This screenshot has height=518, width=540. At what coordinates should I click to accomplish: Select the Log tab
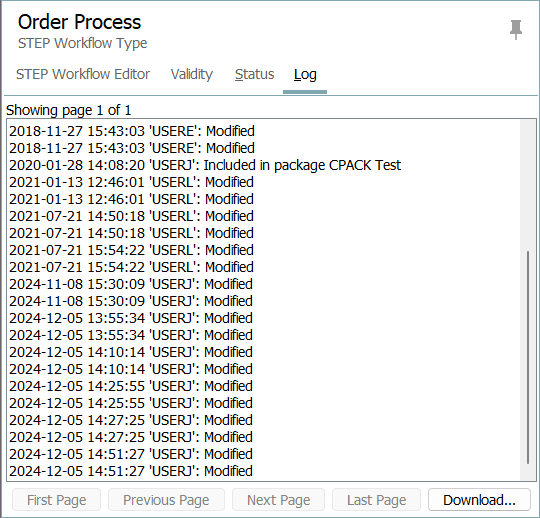click(305, 74)
